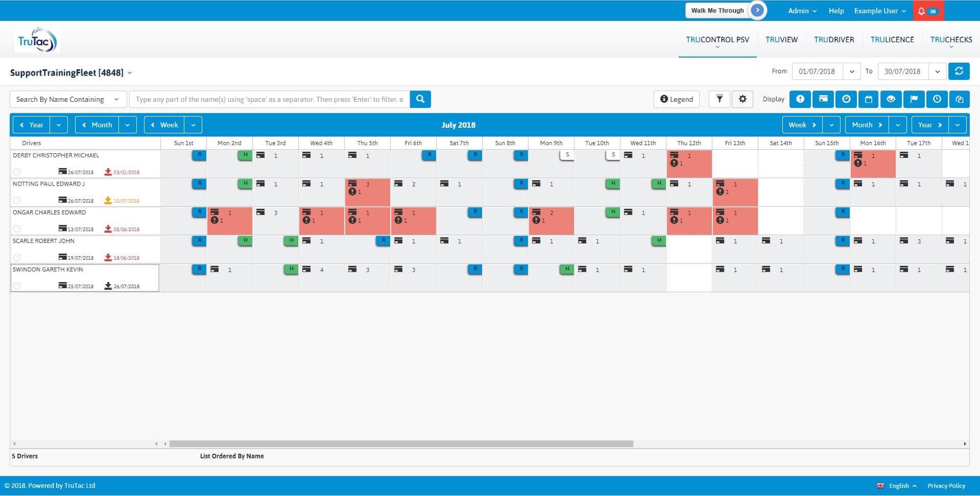Follow the Privacy Policy link
980x496 pixels.
946,486
